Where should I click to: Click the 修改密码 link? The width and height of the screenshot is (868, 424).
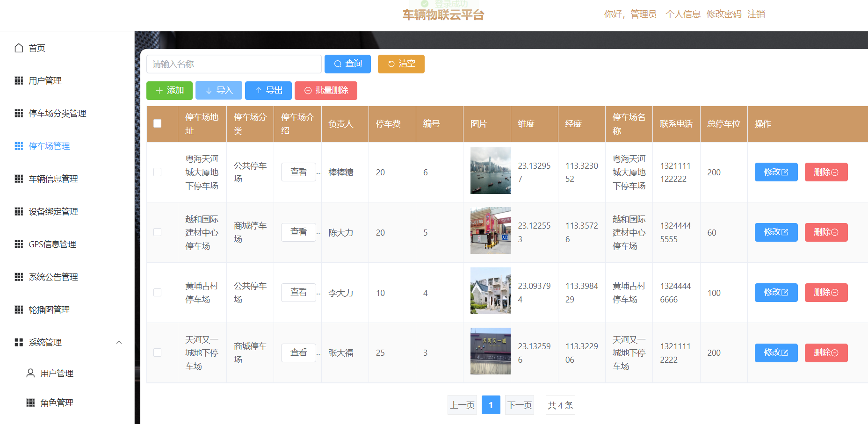[x=724, y=14]
